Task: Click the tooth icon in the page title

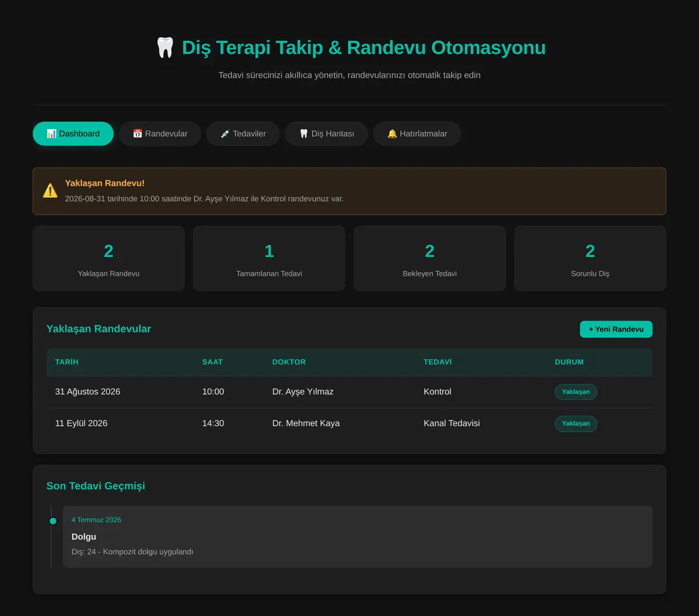Action: tap(165, 47)
